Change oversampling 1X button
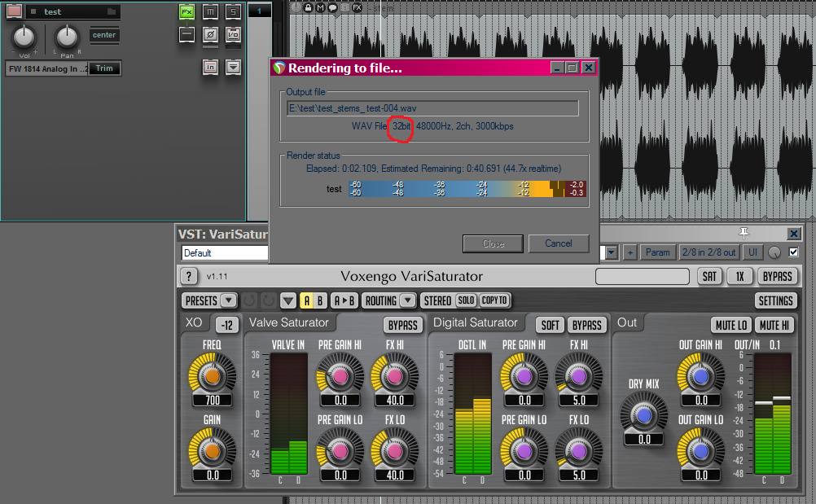 point(739,276)
